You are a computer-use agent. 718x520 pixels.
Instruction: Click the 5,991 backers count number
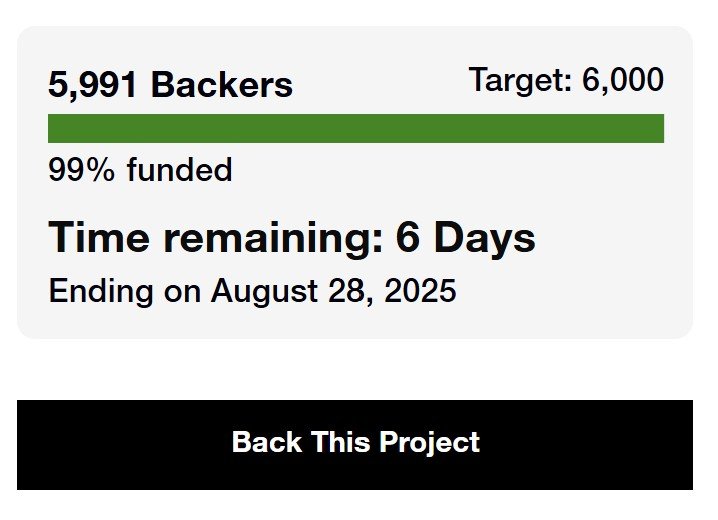94,85
